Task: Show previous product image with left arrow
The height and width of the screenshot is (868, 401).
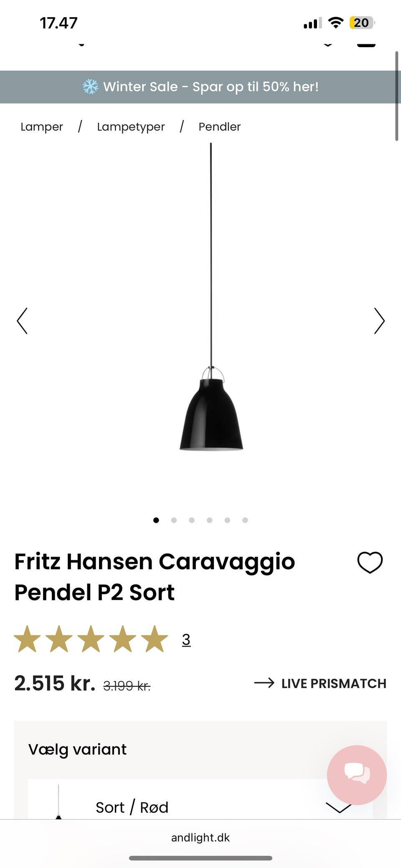Action: [22, 321]
